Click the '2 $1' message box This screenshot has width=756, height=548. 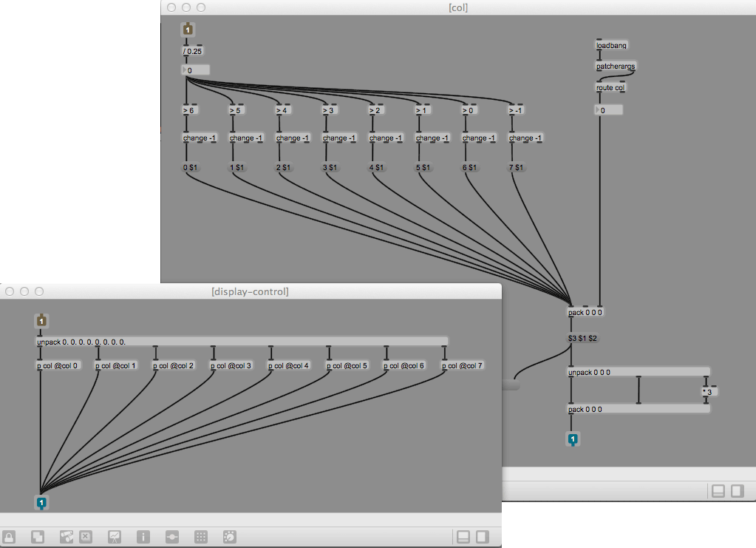pos(284,167)
